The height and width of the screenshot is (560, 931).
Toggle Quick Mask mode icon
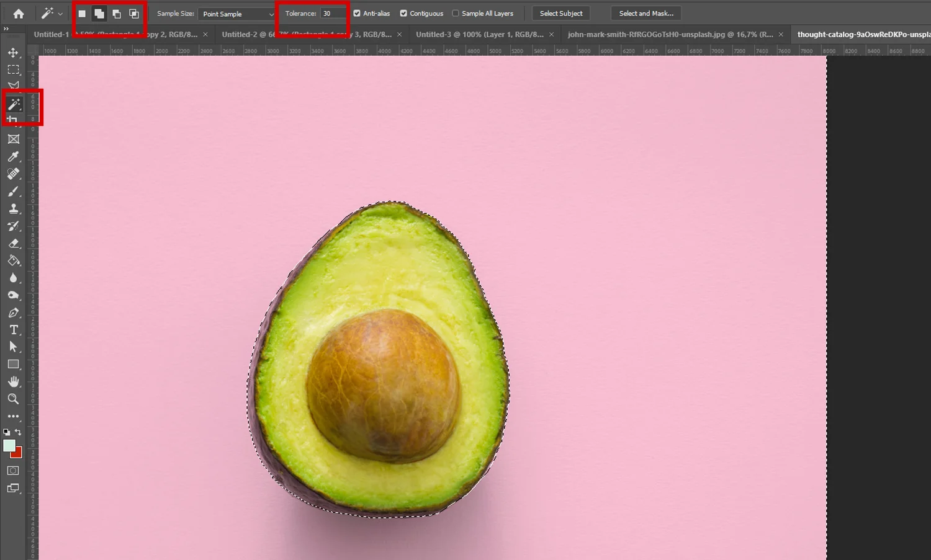pyautogui.click(x=13, y=471)
